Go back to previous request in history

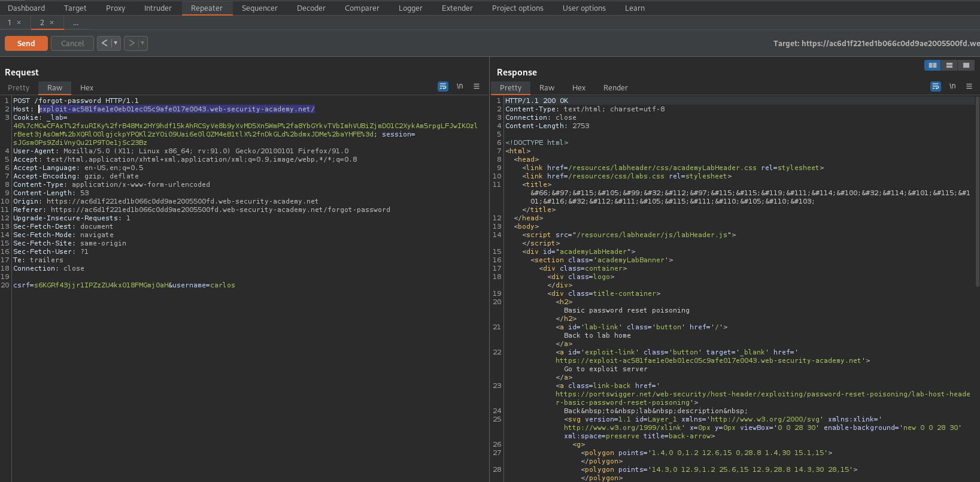[105, 43]
